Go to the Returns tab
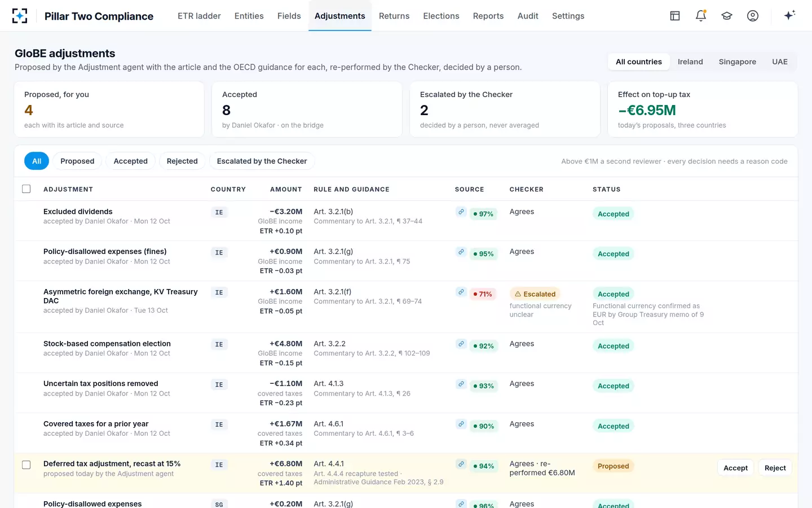 click(394, 16)
